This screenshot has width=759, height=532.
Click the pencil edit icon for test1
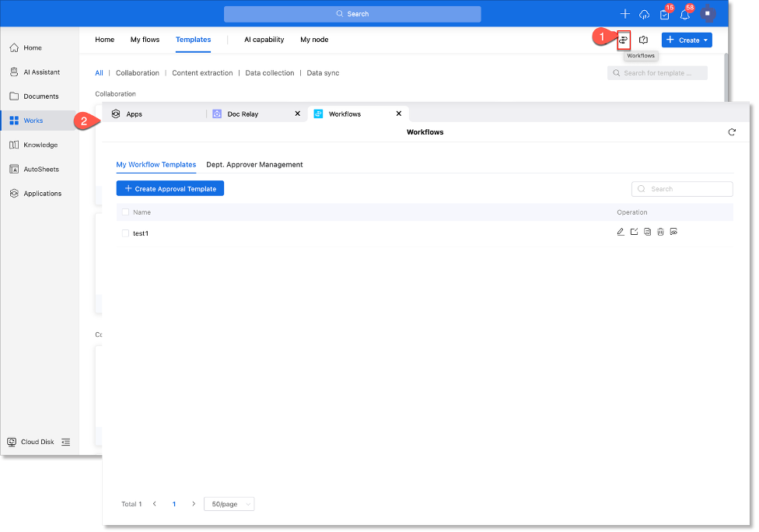621,232
